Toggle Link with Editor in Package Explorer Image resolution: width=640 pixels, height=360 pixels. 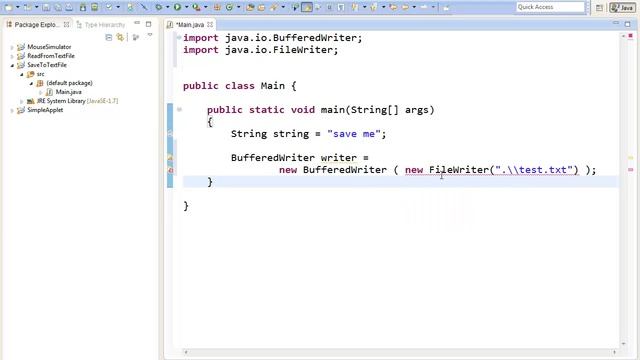(x=120, y=38)
